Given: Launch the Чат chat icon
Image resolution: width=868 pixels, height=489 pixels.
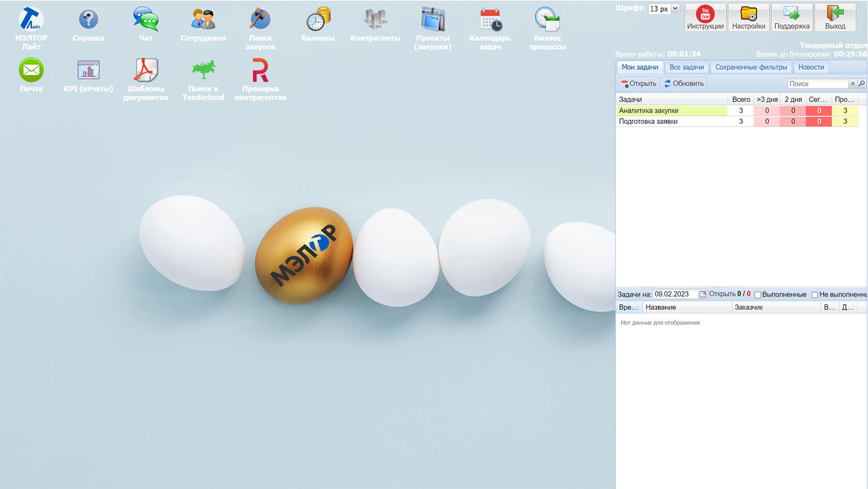Looking at the screenshot, I should [x=146, y=24].
